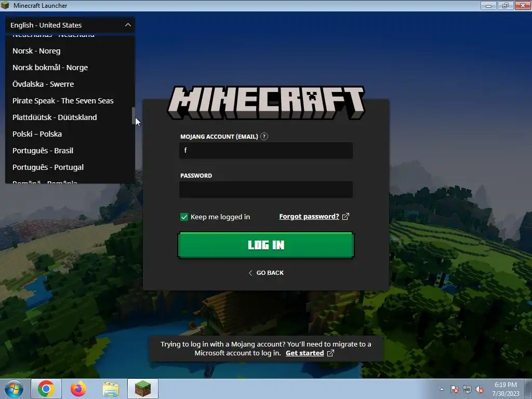Close the Minecraft Launcher window
The width and height of the screenshot is (532, 399).
[523, 5]
